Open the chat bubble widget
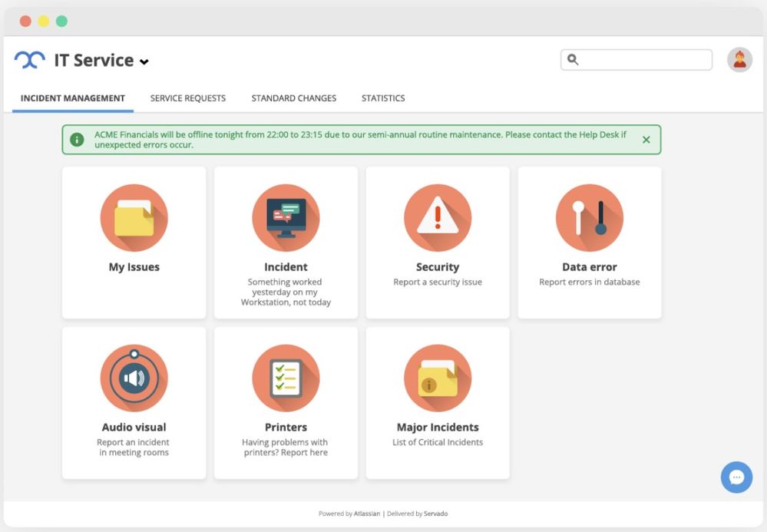767x532 pixels. (x=736, y=477)
